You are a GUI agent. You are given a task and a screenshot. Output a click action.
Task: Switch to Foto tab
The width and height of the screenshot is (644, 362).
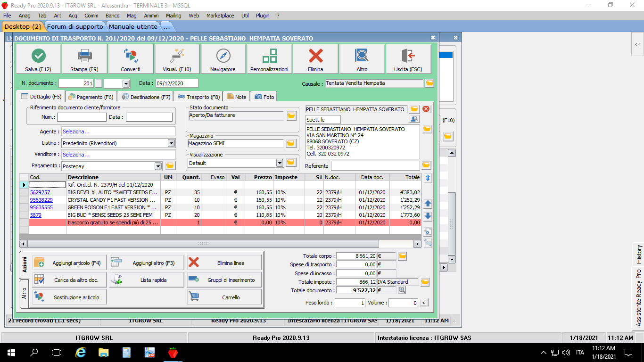click(264, 97)
